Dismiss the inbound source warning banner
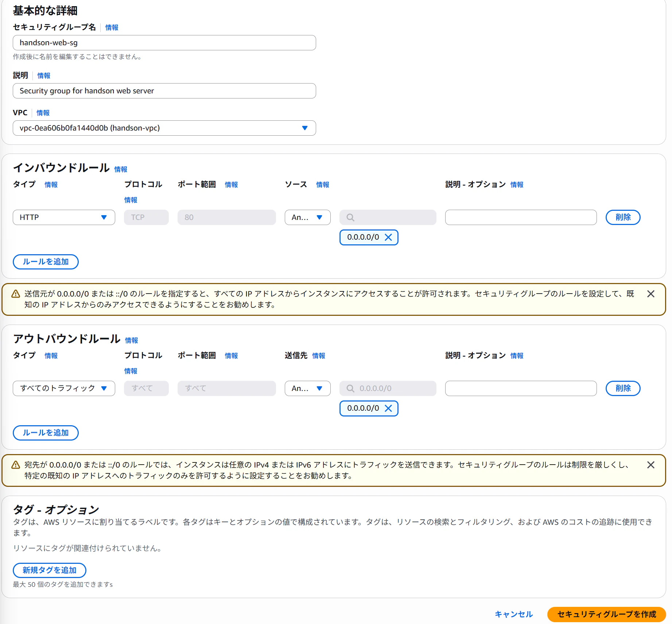 point(651,294)
